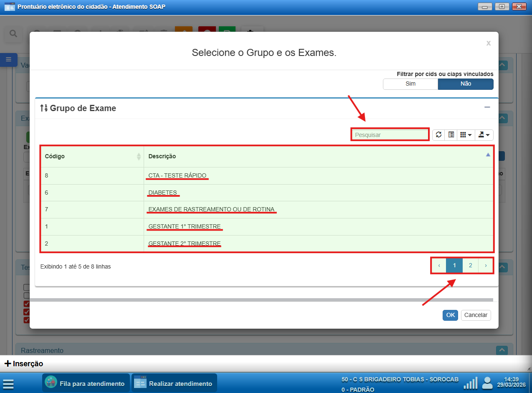Toggle the card view list icon
Screen dimensions: 532x393
pos(451,134)
